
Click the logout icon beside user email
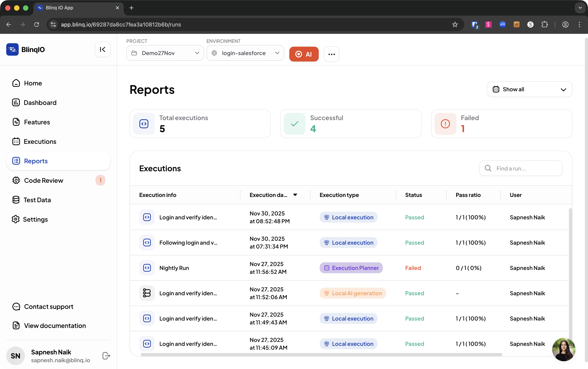tap(106, 356)
